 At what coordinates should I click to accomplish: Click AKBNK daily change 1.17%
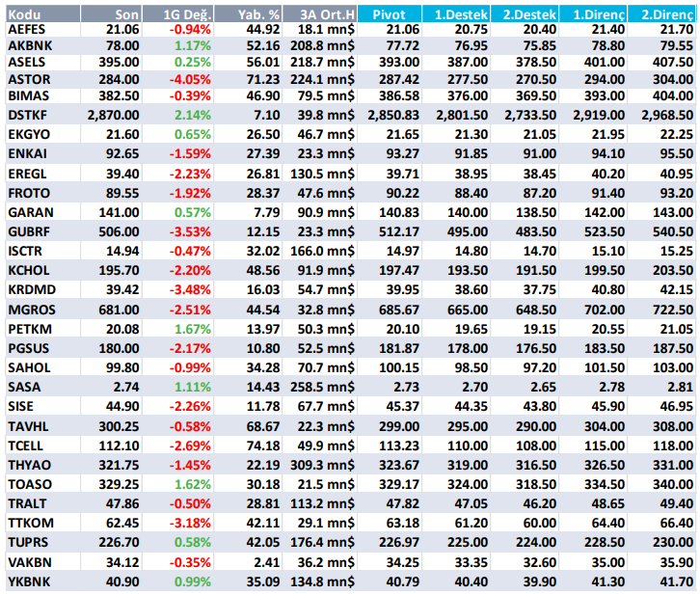pos(193,46)
